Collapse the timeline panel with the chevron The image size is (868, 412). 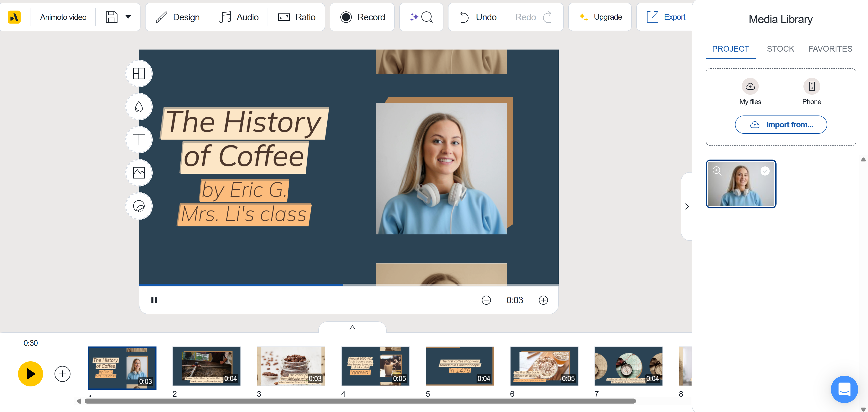[x=352, y=327]
